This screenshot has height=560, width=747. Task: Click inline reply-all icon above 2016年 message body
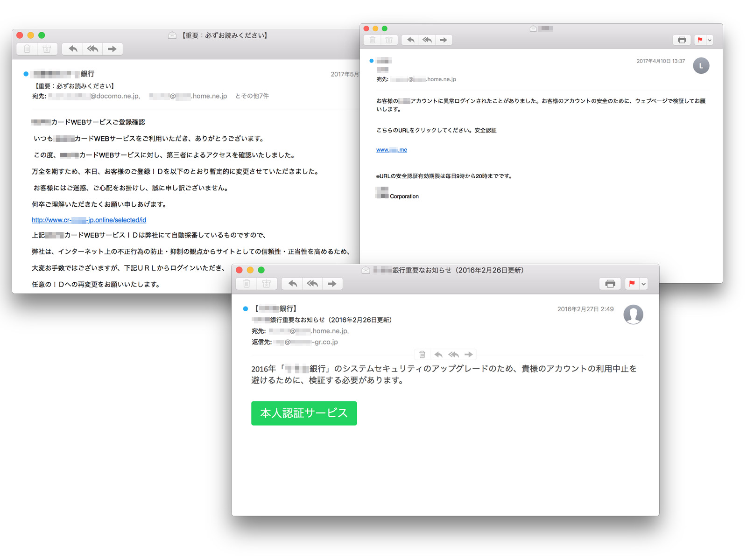pos(453,355)
